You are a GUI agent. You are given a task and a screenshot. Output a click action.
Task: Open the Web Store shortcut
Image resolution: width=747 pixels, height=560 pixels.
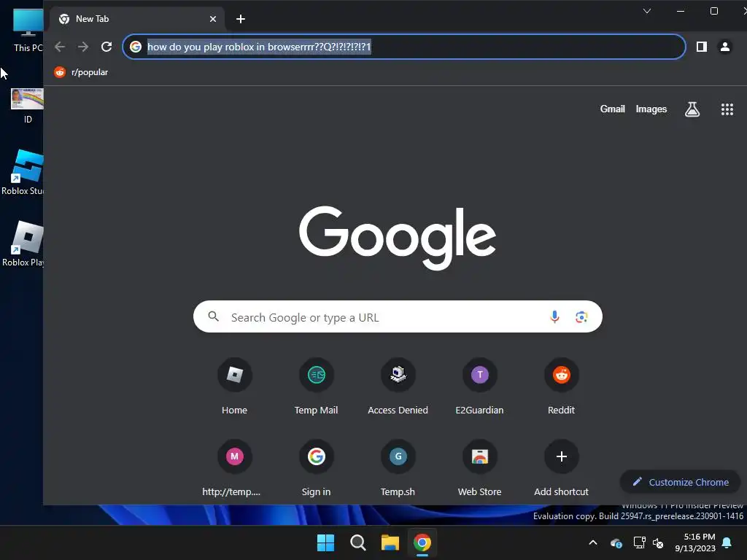[480, 468]
